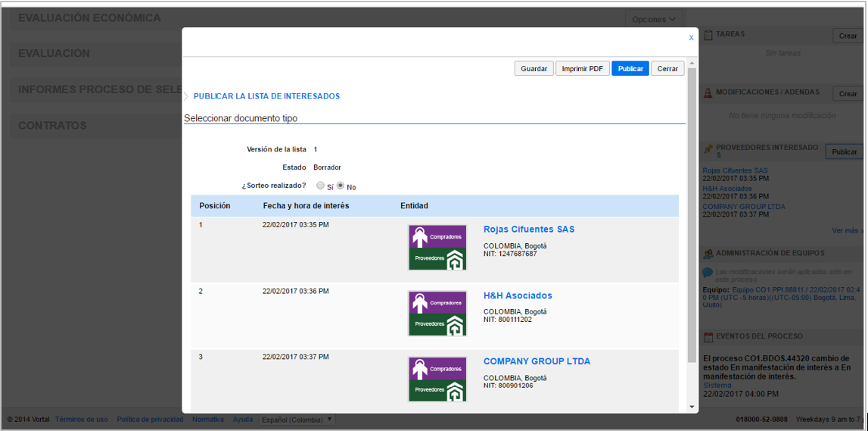Click the 22/02/2017 03:35 PM table cell
868x431 pixels.
(296, 225)
